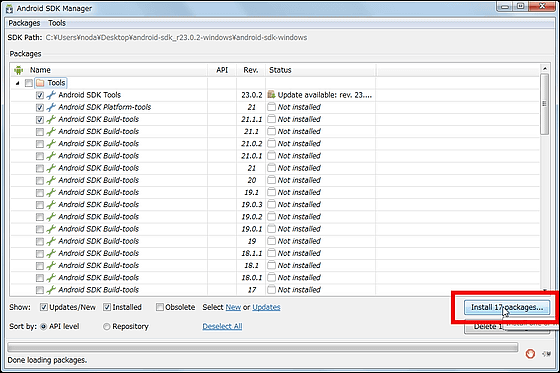Open the Packages menu

pyautogui.click(x=24, y=23)
